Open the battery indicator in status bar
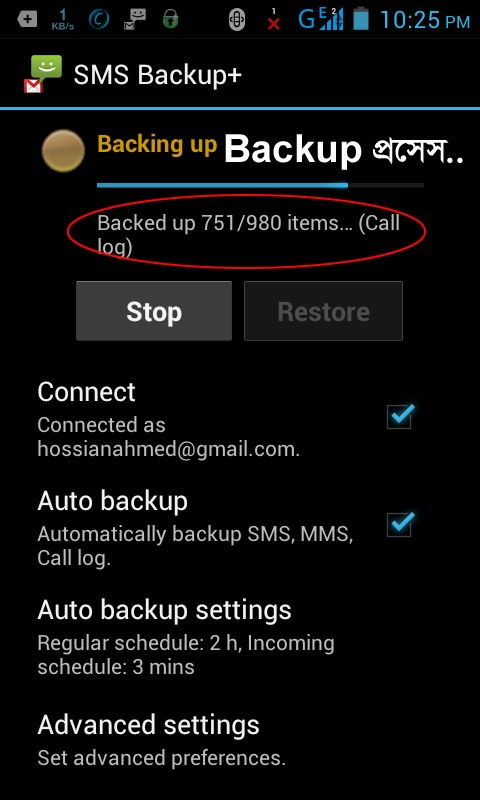This screenshot has height=800, width=480. 361,18
